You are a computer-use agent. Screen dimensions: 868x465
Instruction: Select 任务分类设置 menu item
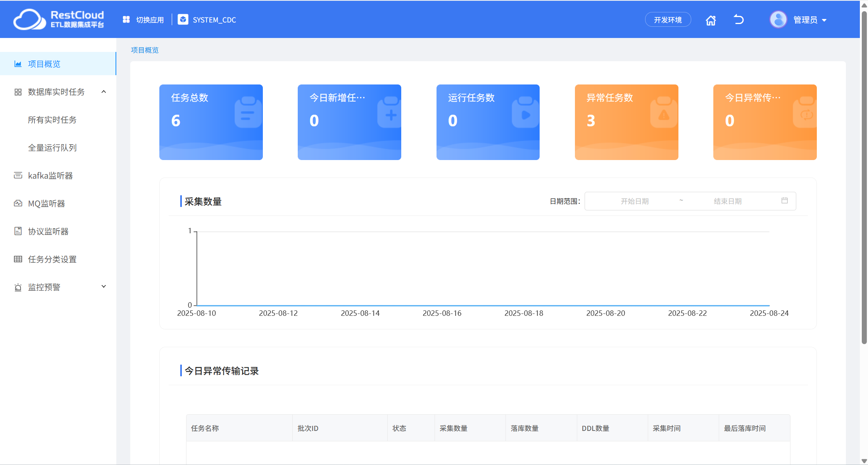(52, 259)
